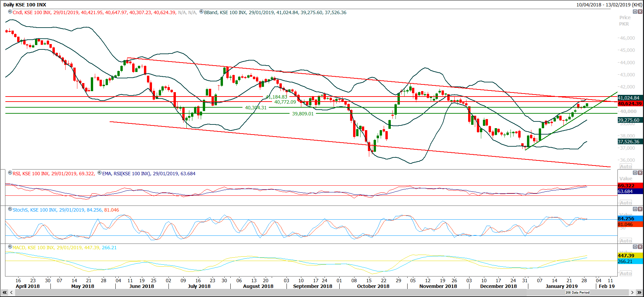Minimize the Stochastic indicator panel
The image size is (644, 297).
[635, 209]
